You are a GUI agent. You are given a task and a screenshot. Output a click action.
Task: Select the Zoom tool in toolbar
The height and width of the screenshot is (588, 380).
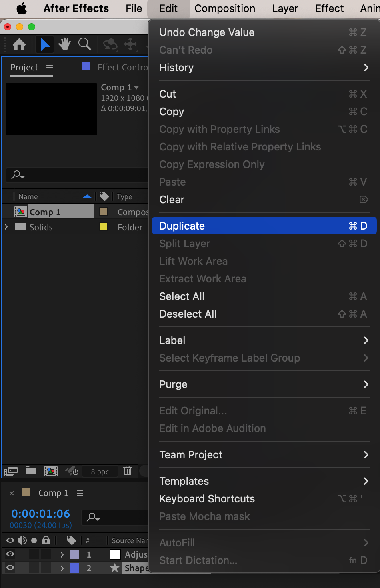(84, 44)
